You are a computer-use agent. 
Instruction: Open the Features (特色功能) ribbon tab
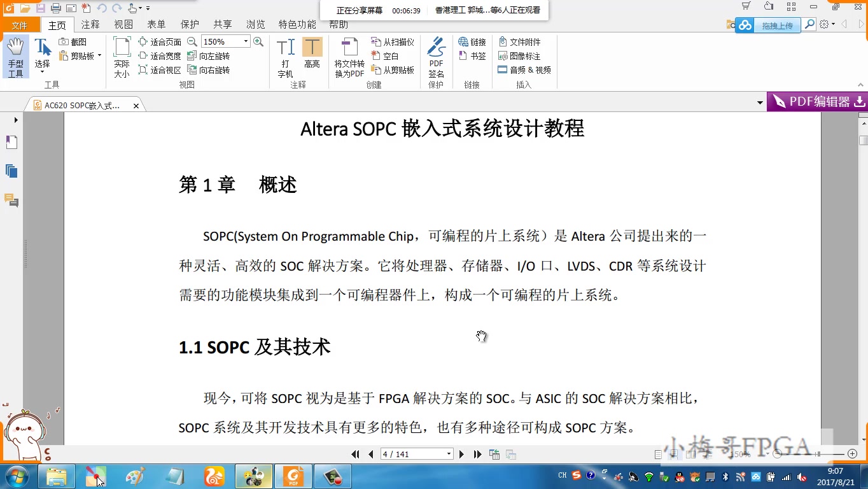[297, 25]
